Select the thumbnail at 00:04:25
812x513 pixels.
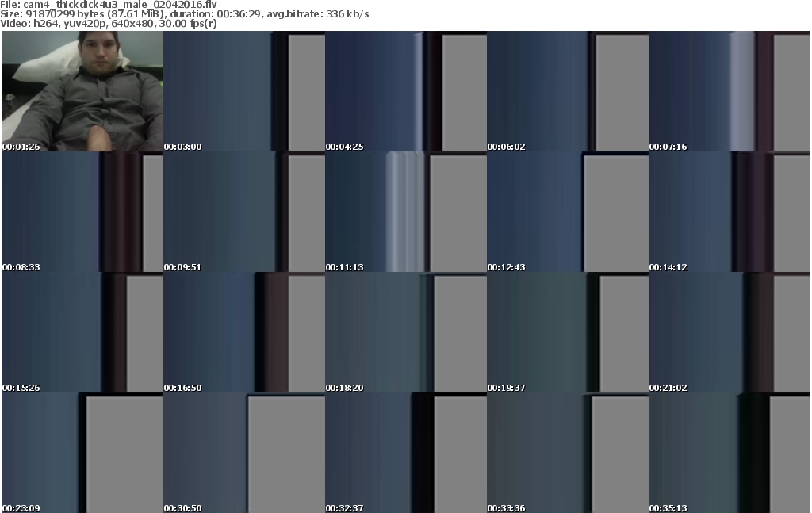406,91
